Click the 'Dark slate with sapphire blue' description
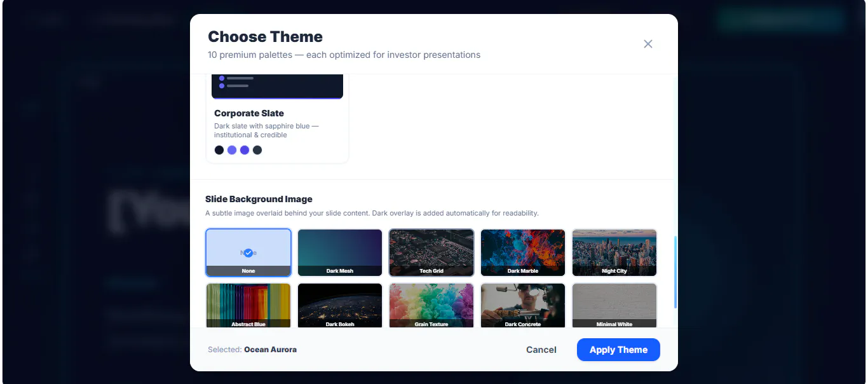 tap(266, 130)
